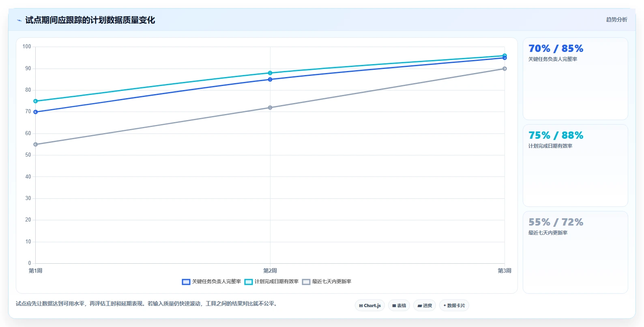Click the card label 最近七天内更新率
Viewport: 644px width, 327px height.
548,233
